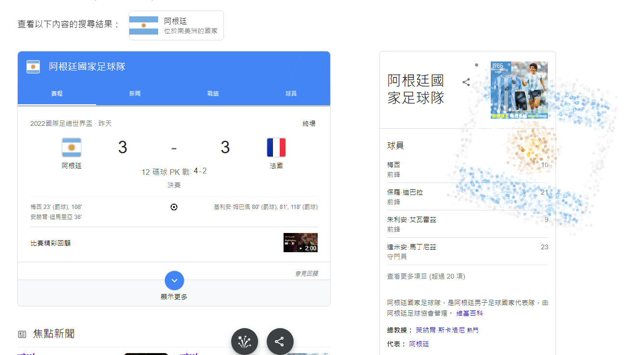Trigger the fireworks celebration button
Viewport: 644px width, 355px height.
click(245, 342)
